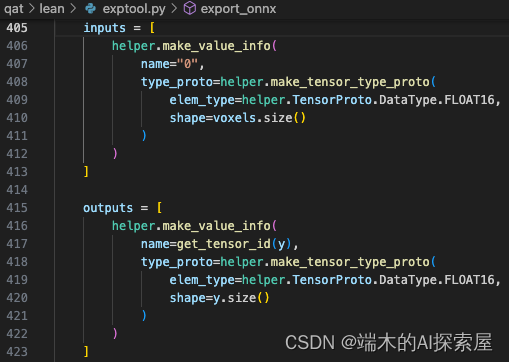Viewport: 509px width, 362px height.
Task: Click make_value_info on line 416
Action: pyautogui.click(x=216, y=226)
